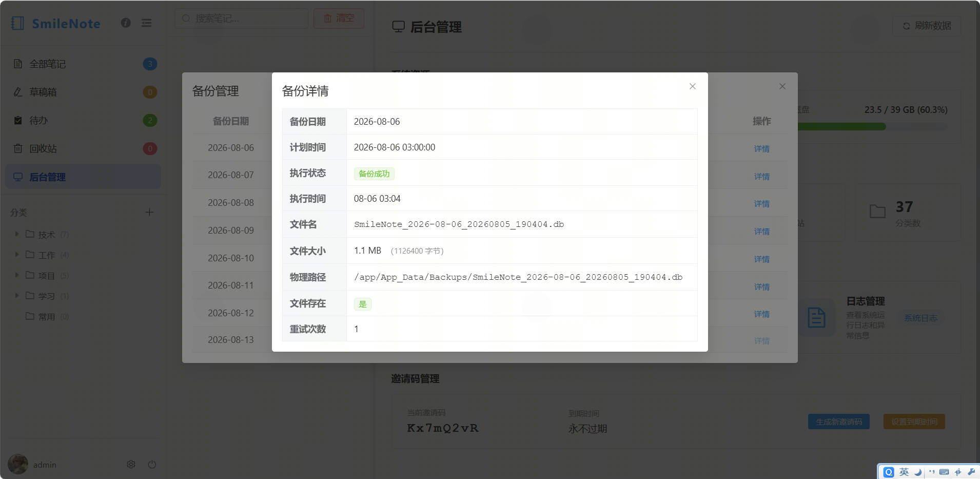Click 计划时间 value 2026-08-06 03:00:00
The width and height of the screenshot is (980, 479).
pyautogui.click(x=395, y=147)
